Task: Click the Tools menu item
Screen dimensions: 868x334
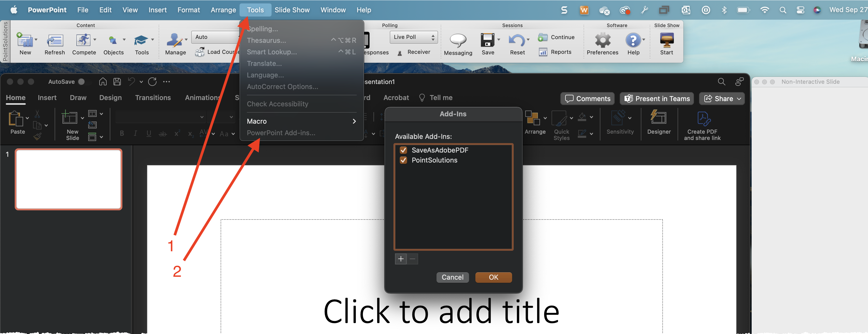Action: coord(255,9)
